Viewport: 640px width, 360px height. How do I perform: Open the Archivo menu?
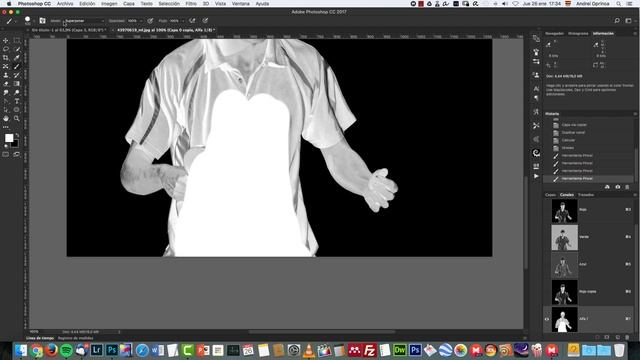65,4
